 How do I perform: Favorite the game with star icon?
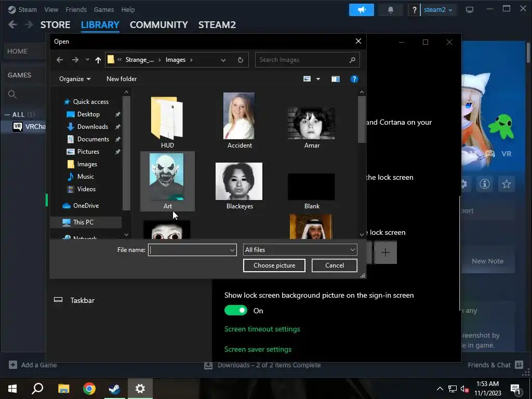click(x=506, y=184)
